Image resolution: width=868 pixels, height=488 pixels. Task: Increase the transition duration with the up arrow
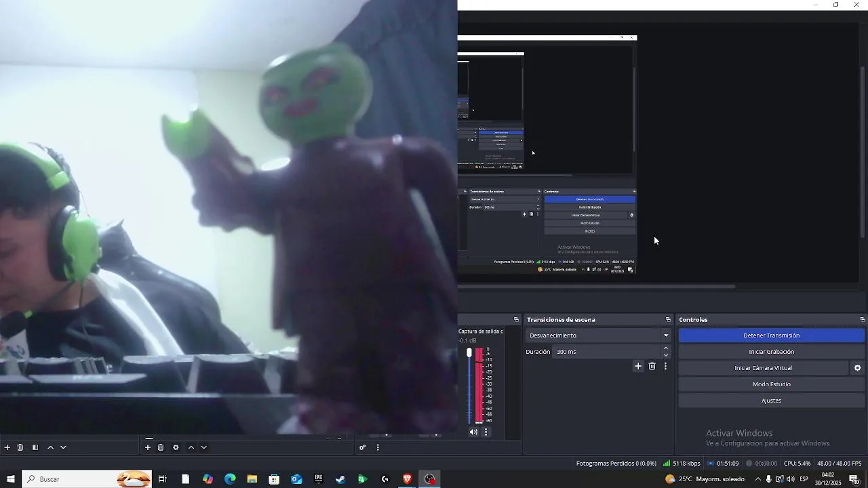click(666, 348)
